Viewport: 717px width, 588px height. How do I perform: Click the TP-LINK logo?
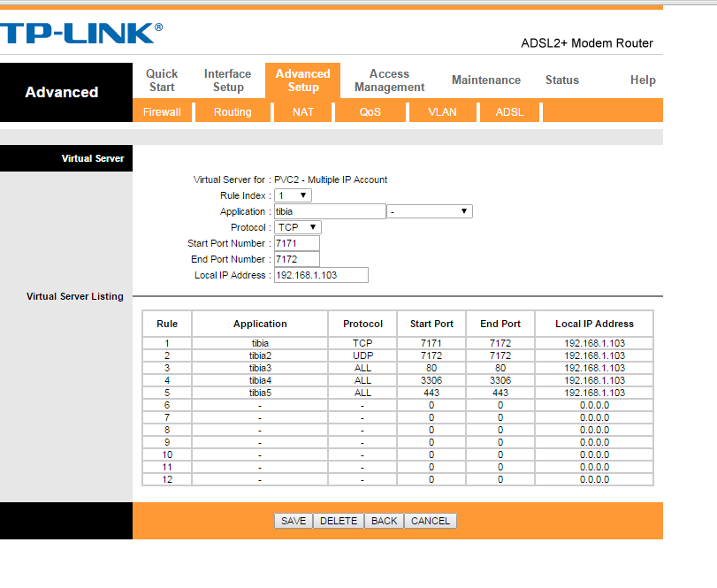click(x=81, y=34)
